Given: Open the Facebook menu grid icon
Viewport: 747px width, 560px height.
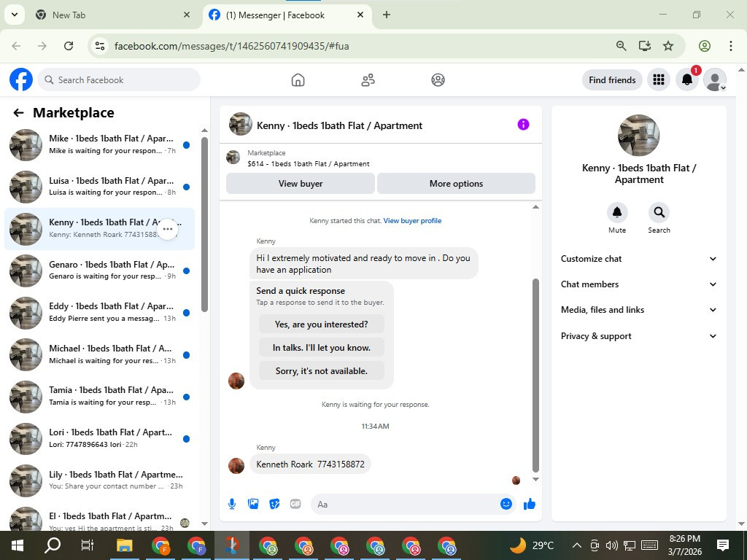Looking at the screenshot, I should tap(659, 79).
